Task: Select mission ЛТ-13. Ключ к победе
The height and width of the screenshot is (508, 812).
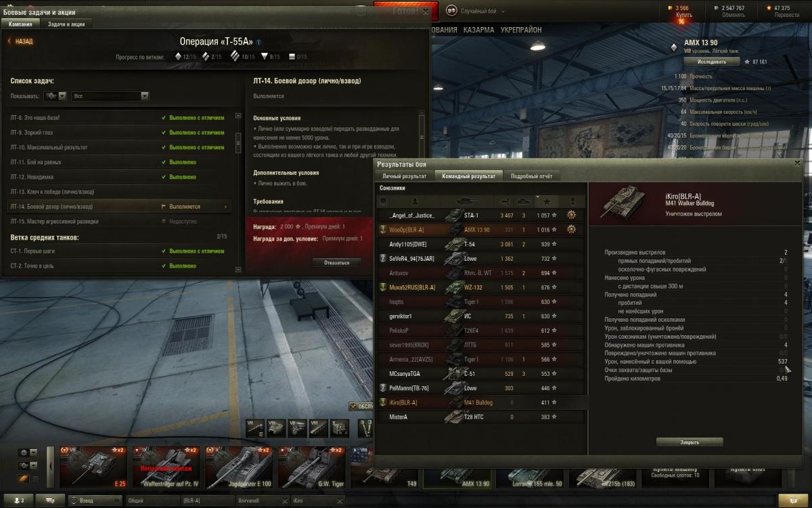Action: 119,192
